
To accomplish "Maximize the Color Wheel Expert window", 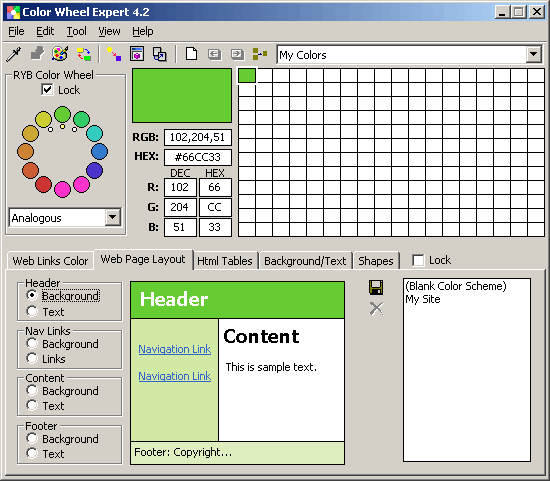I will 518,12.
